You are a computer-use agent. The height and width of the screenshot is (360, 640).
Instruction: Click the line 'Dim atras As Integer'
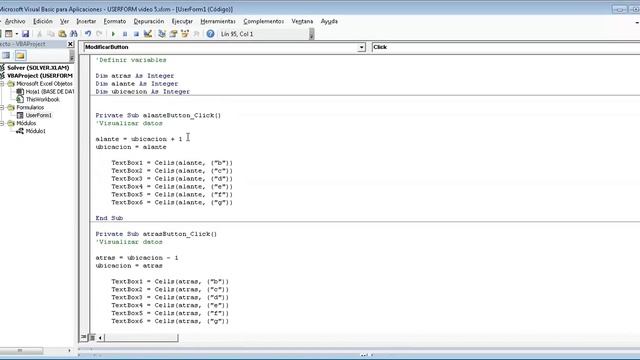(x=135, y=76)
